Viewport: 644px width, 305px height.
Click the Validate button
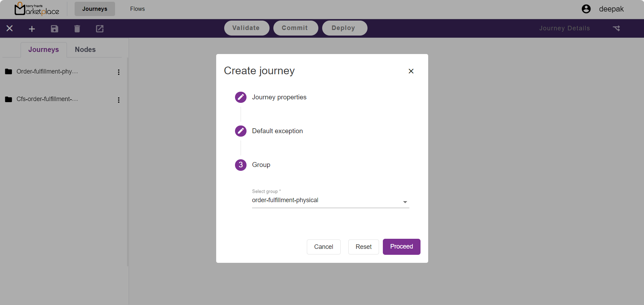246,28
